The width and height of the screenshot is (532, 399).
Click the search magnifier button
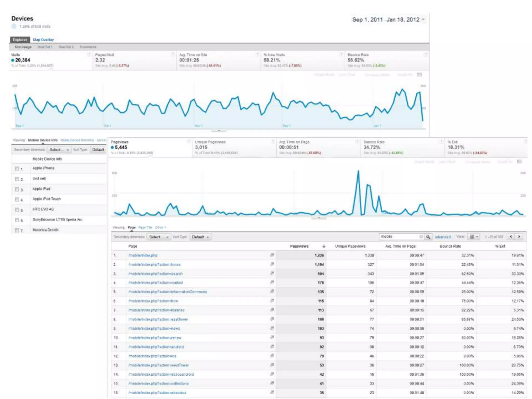coord(428,237)
